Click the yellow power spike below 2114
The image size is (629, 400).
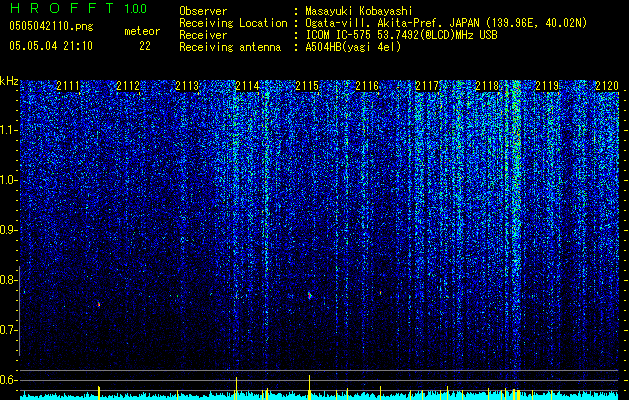tap(236, 388)
